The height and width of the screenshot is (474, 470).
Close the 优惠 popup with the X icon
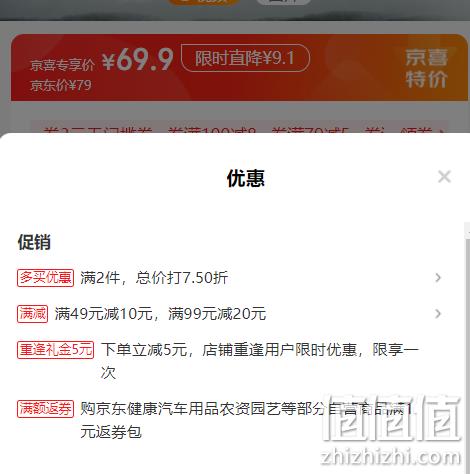pyautogui.click(x=444, y=177)
